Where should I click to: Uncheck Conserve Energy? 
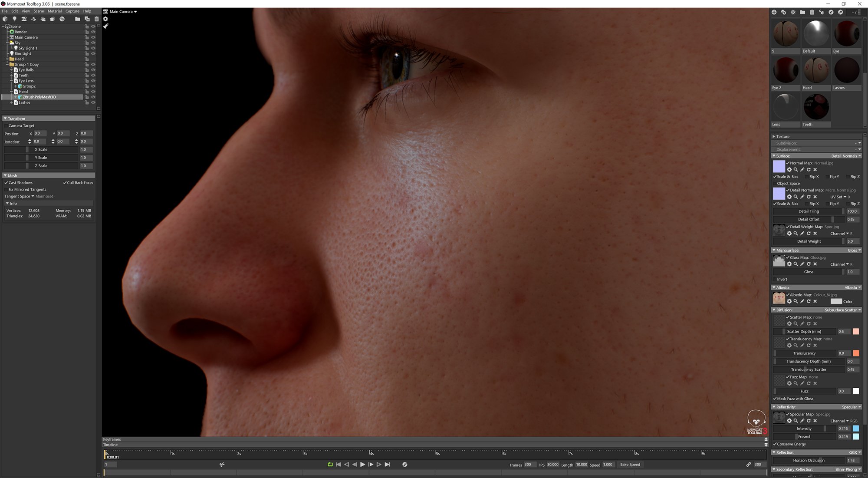775,444
